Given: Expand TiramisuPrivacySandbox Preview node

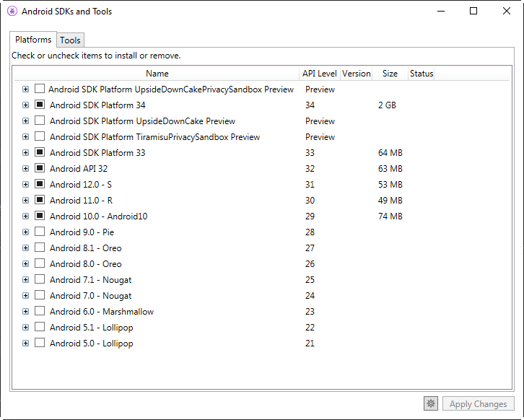Looking at the screenshot, I should click(x=25, y=136).
